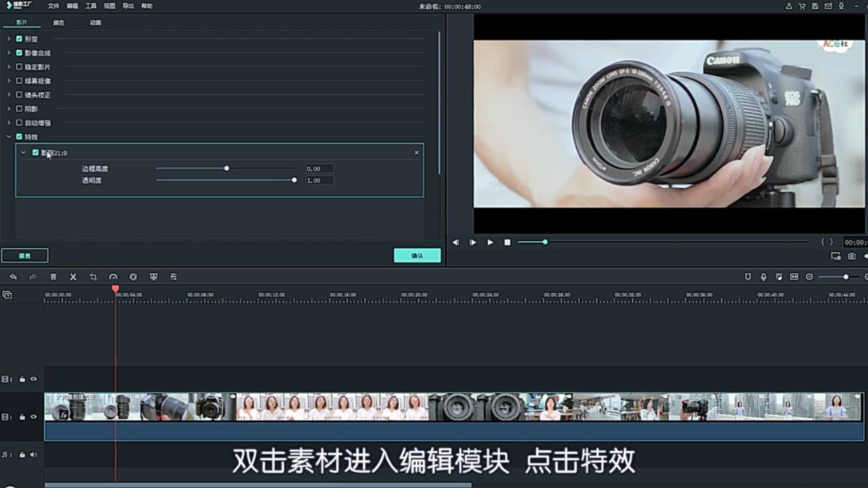
Task: Click the zoom-to-fit timeline icon
Action: (794, 277)
